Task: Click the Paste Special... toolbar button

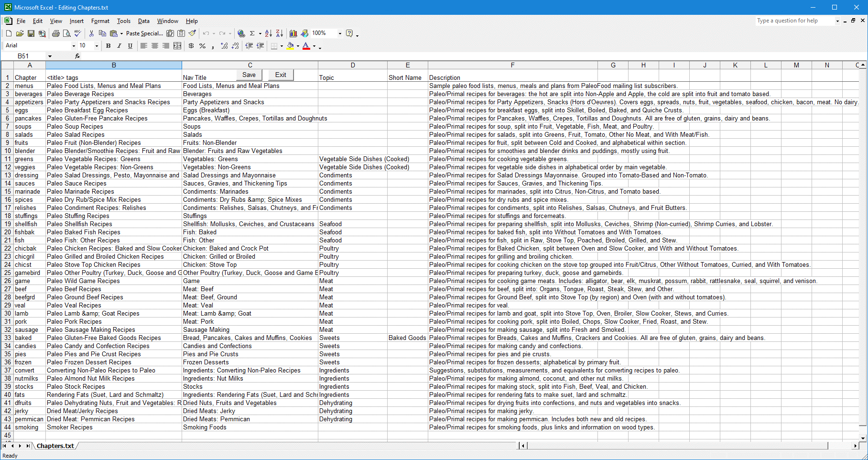Action: pos(144,33)
